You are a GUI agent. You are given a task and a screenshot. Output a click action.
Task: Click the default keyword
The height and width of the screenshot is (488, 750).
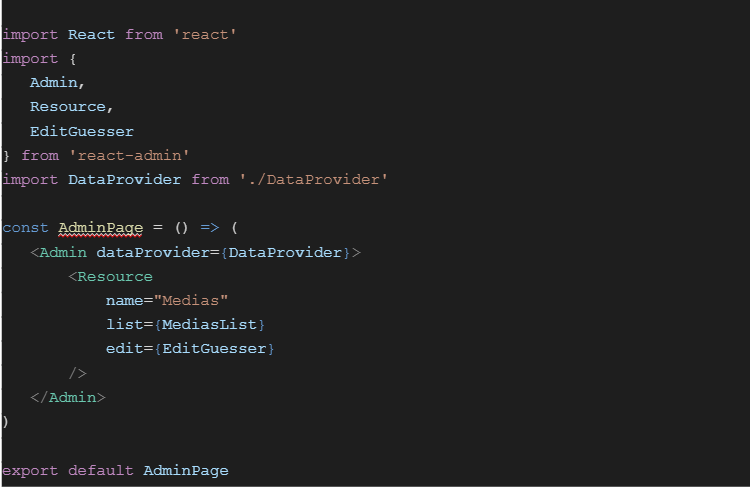click(x=100, y=470)
